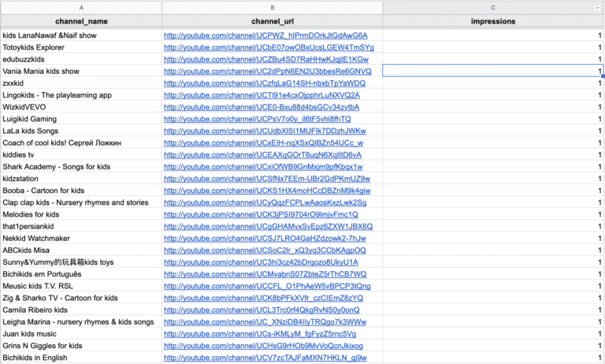This screenshot has height=364, width=605.
Task: Select the cell 'Juan kids music'
Action: tap(81, 335)
